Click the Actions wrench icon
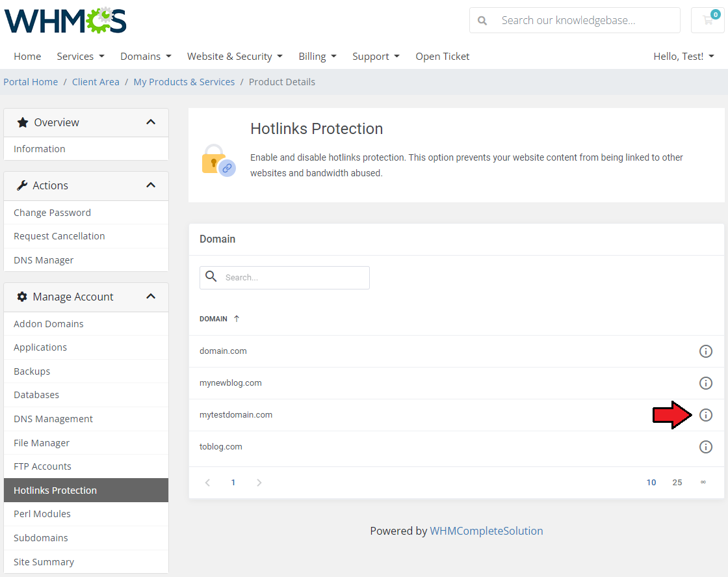Viewport: 728px width, 577px height. pos(22,185)
